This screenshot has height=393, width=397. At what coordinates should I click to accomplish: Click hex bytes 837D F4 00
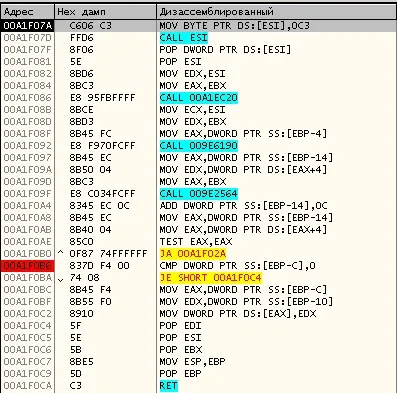[99, 266]
